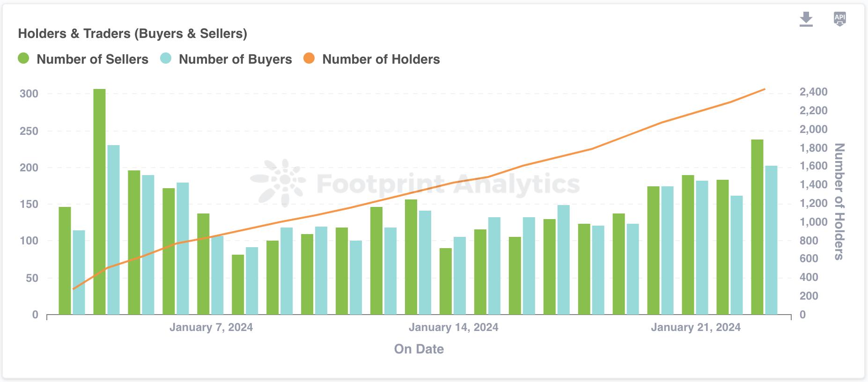This screenshot has width=868, height=382.
Task: Open the API access icon
Action: coord(840,19)
